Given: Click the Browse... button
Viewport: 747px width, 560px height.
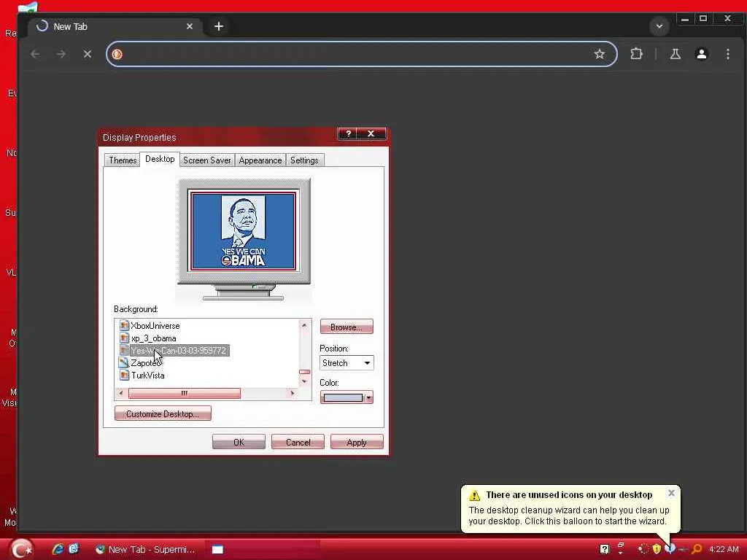Looking at the screenshot, I should 347,327.
